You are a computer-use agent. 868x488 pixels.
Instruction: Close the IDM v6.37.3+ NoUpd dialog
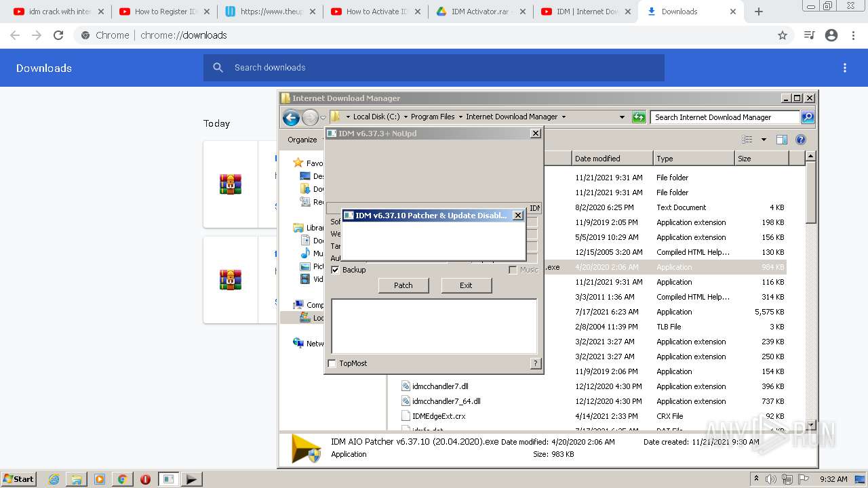point(536,134)
